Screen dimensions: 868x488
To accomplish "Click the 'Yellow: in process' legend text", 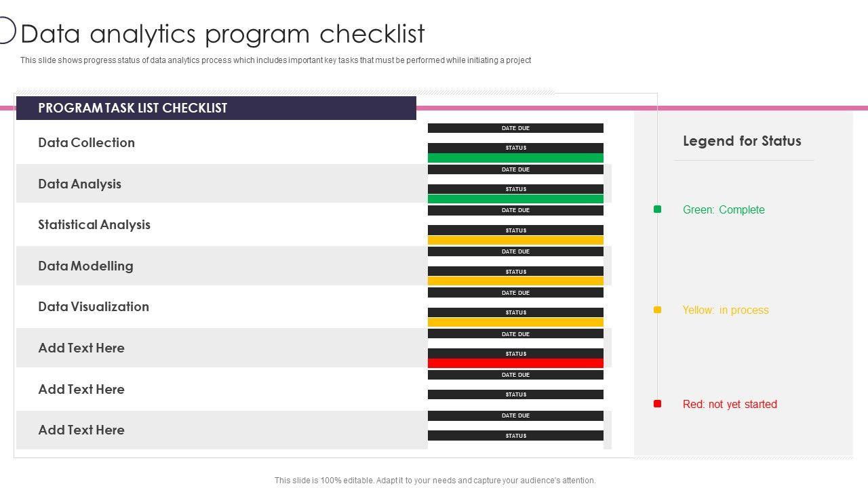I will [726, 310].
